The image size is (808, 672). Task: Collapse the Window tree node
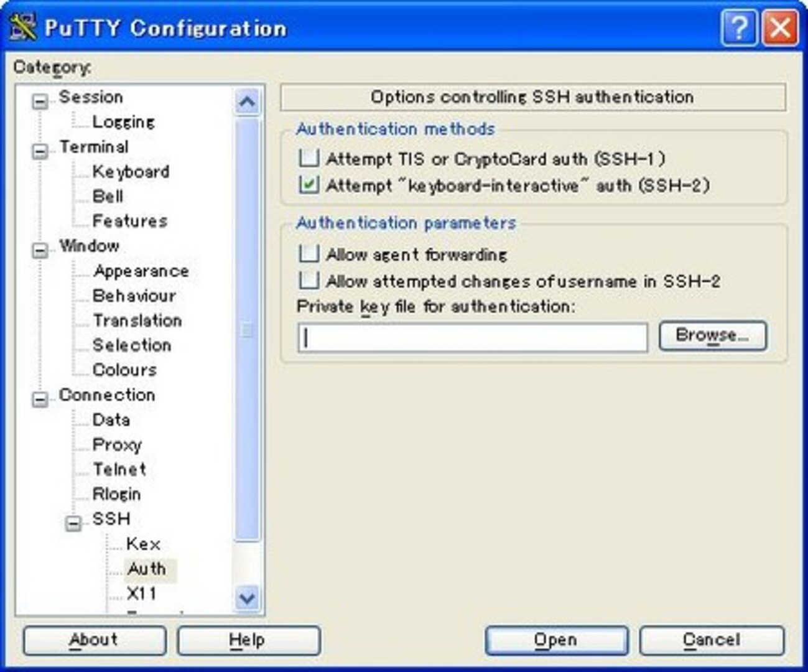pos(40,250)
